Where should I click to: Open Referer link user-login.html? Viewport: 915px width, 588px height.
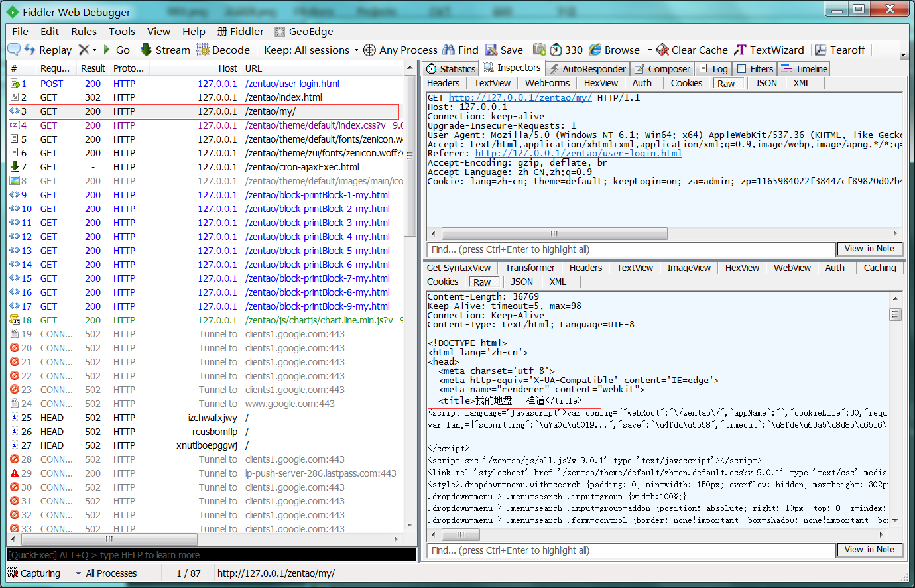pos(578,153)
